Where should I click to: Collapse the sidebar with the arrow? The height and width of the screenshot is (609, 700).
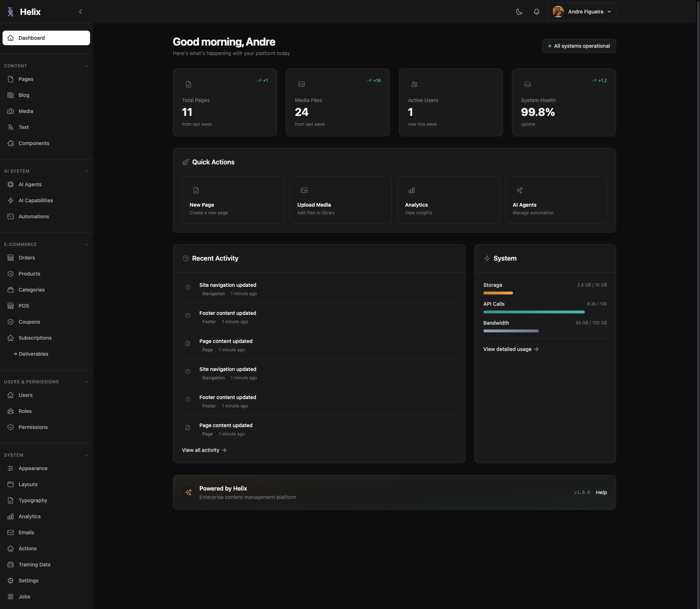[81, 12]
